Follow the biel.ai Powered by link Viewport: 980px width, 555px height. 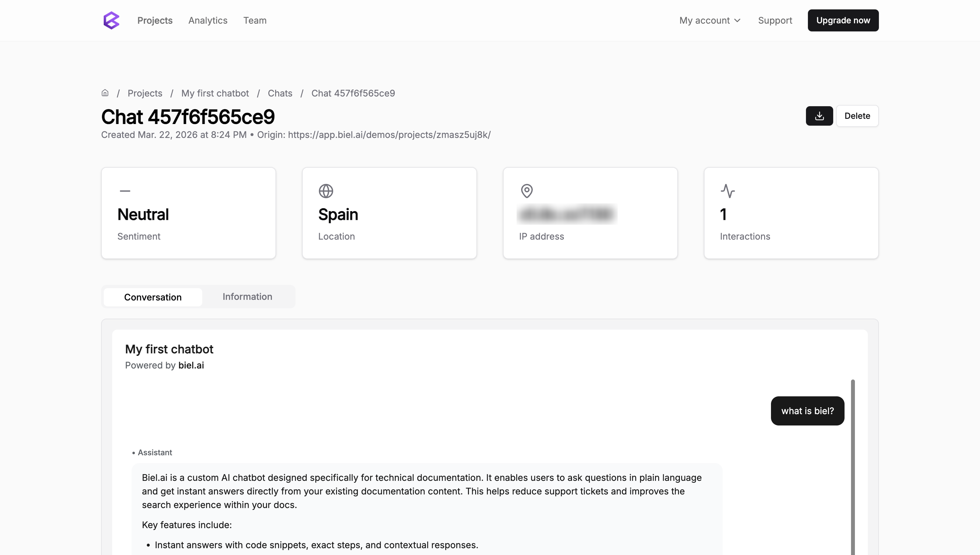[191, 365]
